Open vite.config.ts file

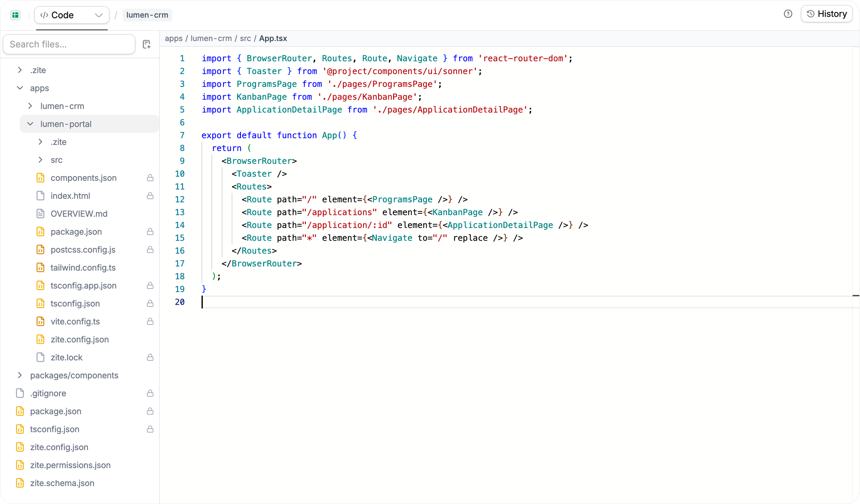[75, 322]
